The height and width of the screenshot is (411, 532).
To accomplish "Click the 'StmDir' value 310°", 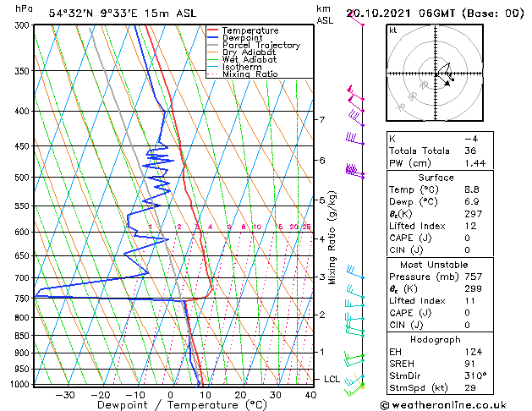I will tap(475, 375).
